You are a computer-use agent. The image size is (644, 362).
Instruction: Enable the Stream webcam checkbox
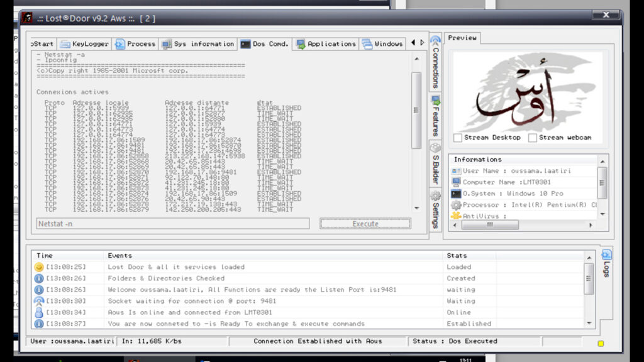pyautogui.click(x=532, y=138)
